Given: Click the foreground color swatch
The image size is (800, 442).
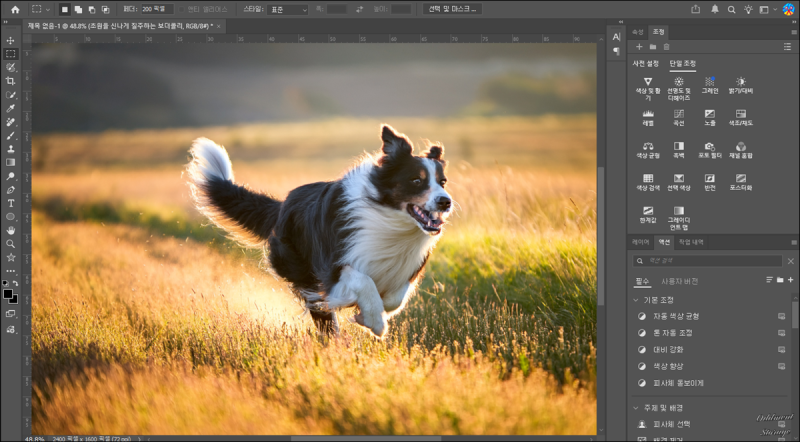Looking at the screenshot, I should (8, 294).
